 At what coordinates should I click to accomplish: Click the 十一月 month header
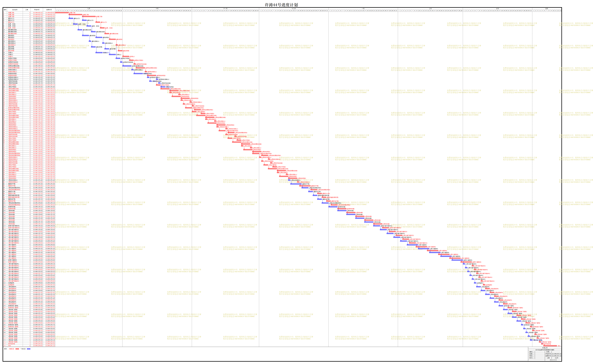tap(225, 9)
